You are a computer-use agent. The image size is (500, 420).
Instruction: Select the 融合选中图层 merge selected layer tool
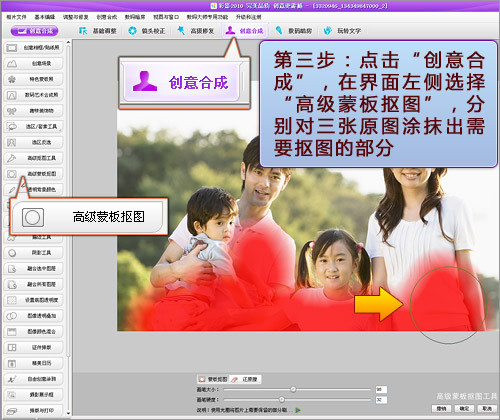tap(33, 268)
